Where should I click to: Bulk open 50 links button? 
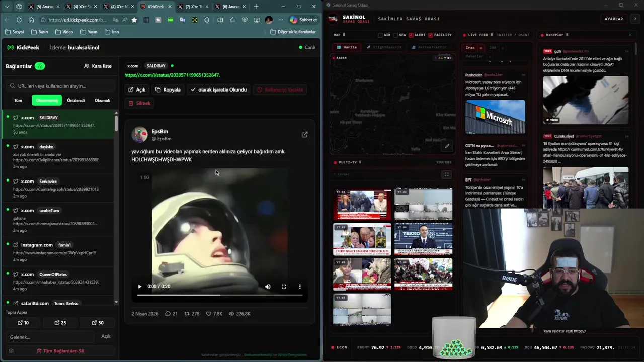tap(98, 323)
